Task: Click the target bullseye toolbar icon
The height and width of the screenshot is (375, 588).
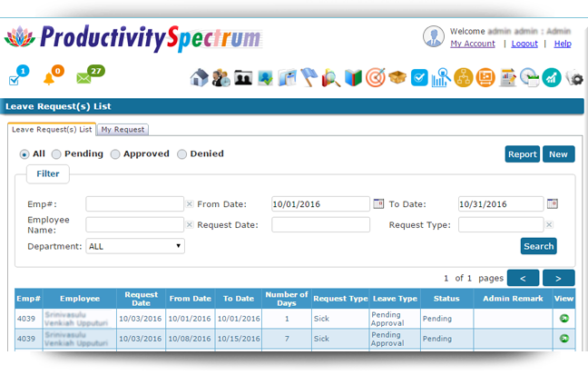Action: pos(375,78)
